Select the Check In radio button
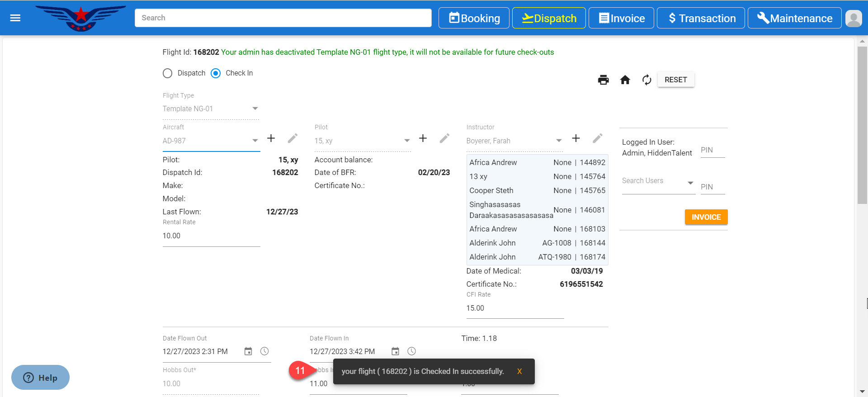Screen dimensions: 868x397 216,73
